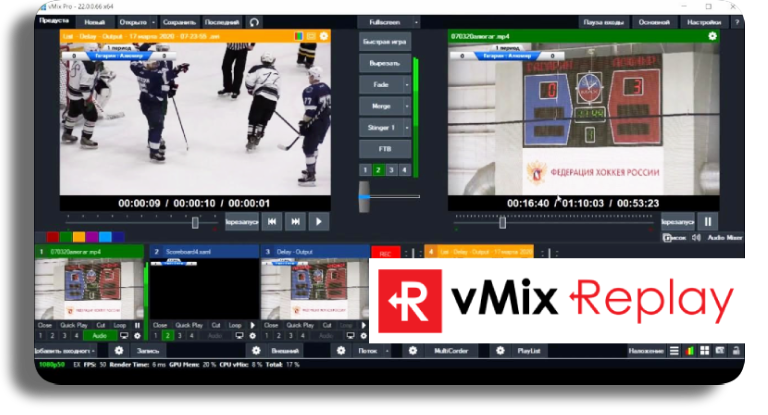Open the add input dropdown at bottom left

(x=65, y=351)
